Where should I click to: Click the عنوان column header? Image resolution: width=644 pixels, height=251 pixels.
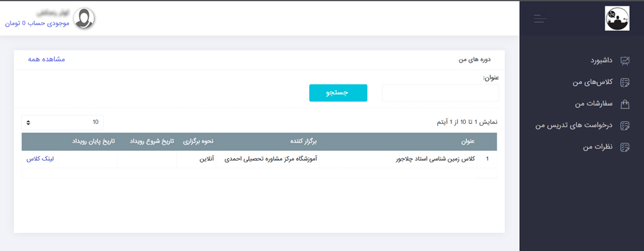coord(468,141)
